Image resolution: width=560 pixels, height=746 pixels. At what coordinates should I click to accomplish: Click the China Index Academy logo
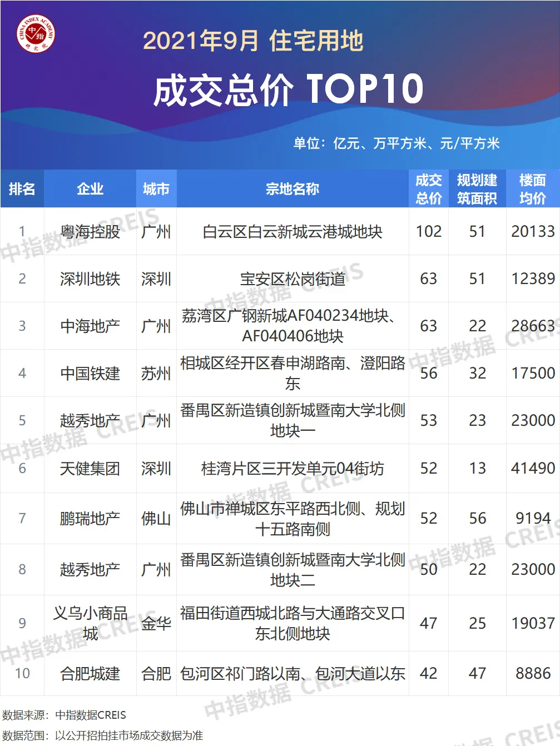pyautogui.click(x=36, y=34)
